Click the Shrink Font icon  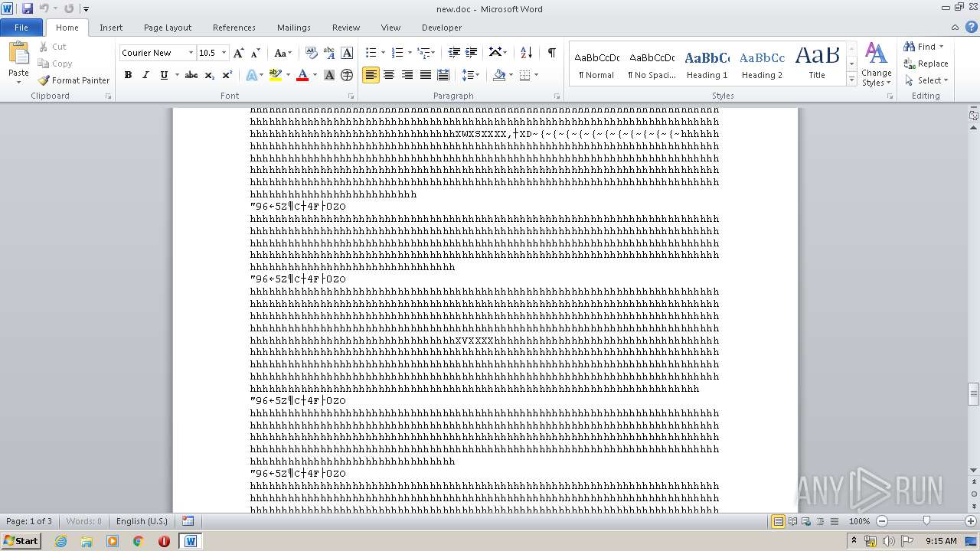(256, 53)
